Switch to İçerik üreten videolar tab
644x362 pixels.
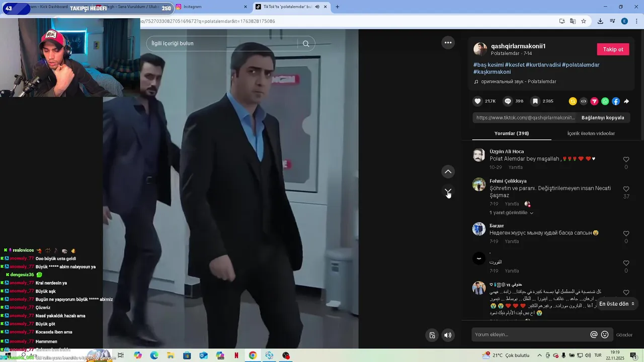[591, 133]
